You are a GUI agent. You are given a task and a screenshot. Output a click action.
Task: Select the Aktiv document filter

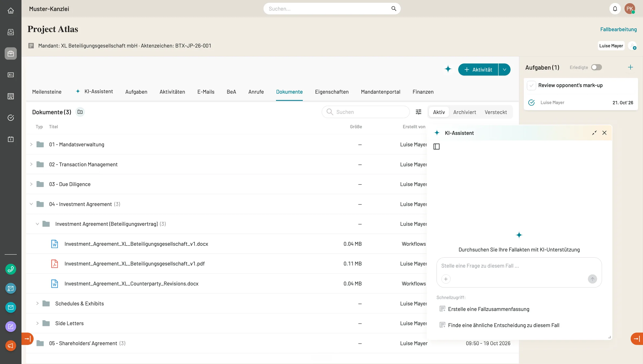coord(439,112)
